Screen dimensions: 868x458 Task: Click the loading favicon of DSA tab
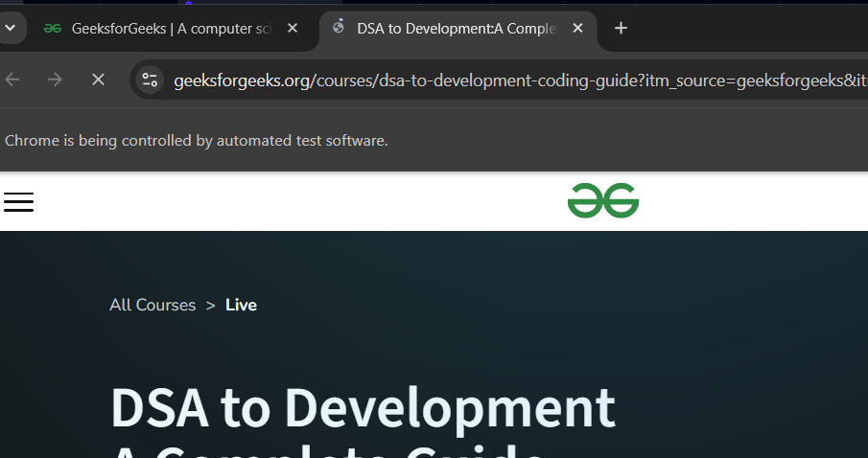(x=339, y=26)
